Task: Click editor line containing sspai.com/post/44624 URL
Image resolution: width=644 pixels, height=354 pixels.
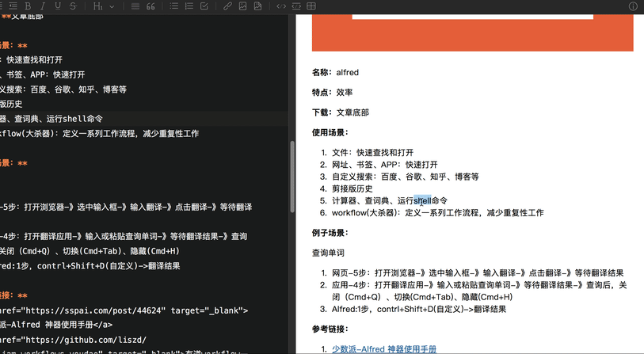Action: coord(124,310)
